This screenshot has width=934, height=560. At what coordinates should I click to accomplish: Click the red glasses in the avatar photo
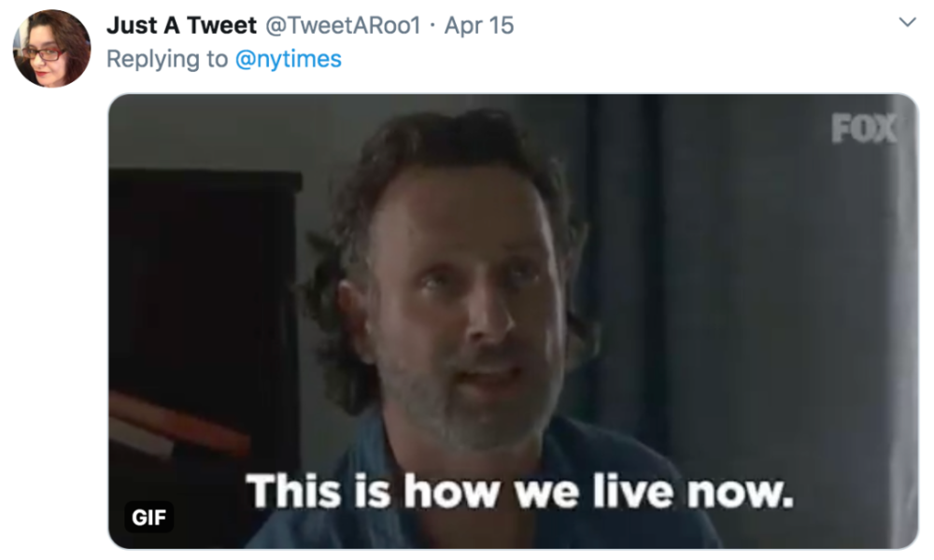click(43, 54)
